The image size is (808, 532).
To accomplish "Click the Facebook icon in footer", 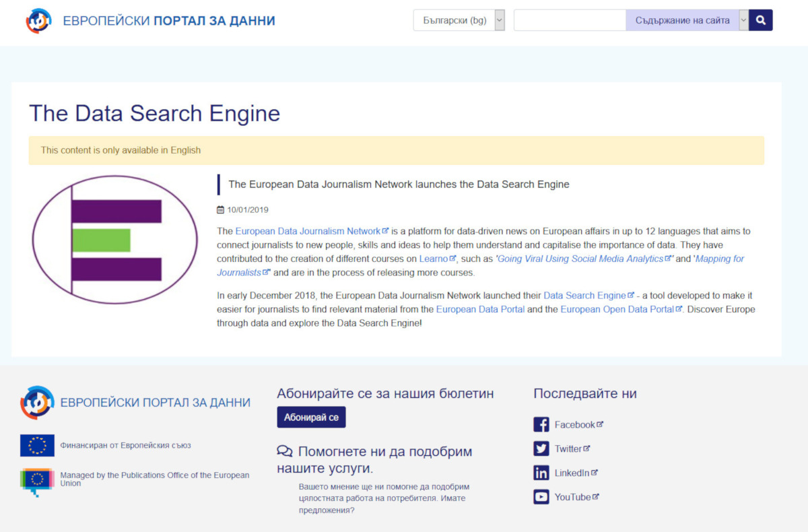I will [x=541, y=425].
